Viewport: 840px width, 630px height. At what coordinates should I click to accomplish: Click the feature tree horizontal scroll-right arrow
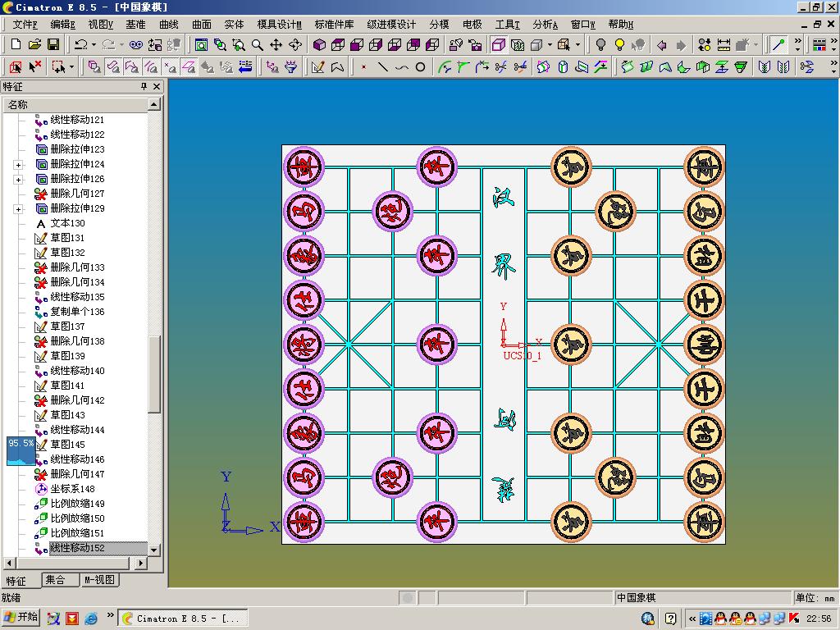click(x=140, y=563)
